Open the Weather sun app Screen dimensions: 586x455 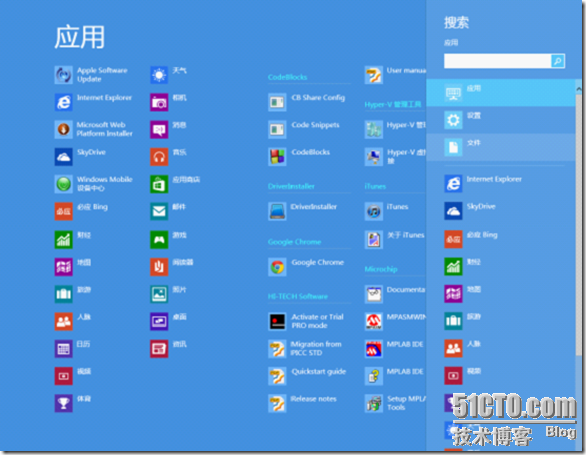tap(169, 75)
